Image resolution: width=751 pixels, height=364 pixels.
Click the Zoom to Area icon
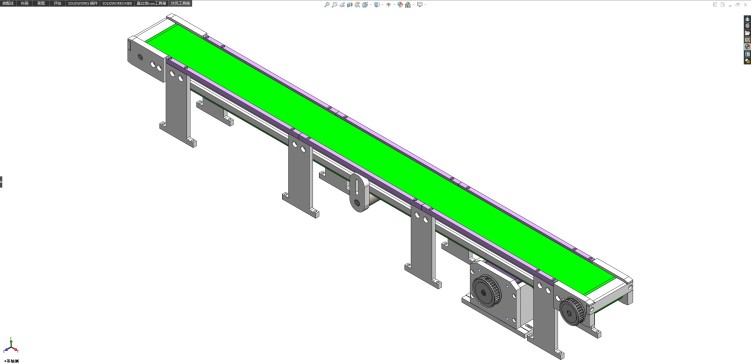335,5
